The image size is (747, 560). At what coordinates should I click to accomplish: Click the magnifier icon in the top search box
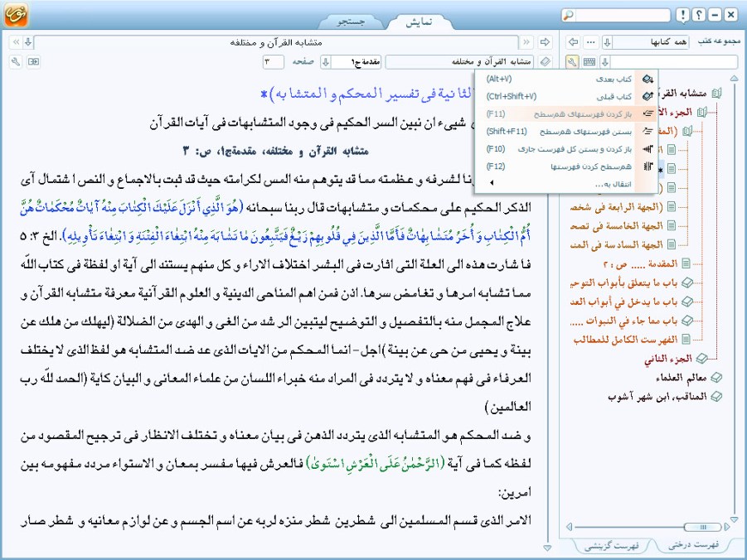569,15
